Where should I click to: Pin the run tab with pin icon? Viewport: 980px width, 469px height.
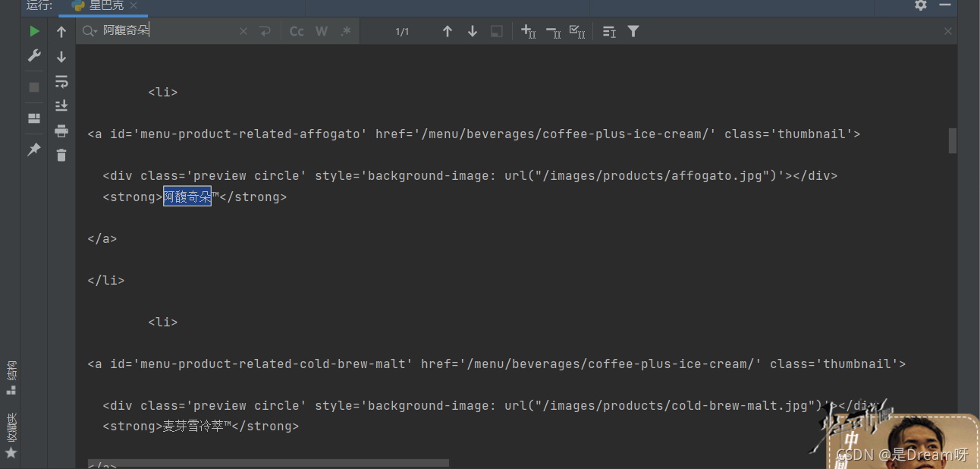click(x=34, y=150)
